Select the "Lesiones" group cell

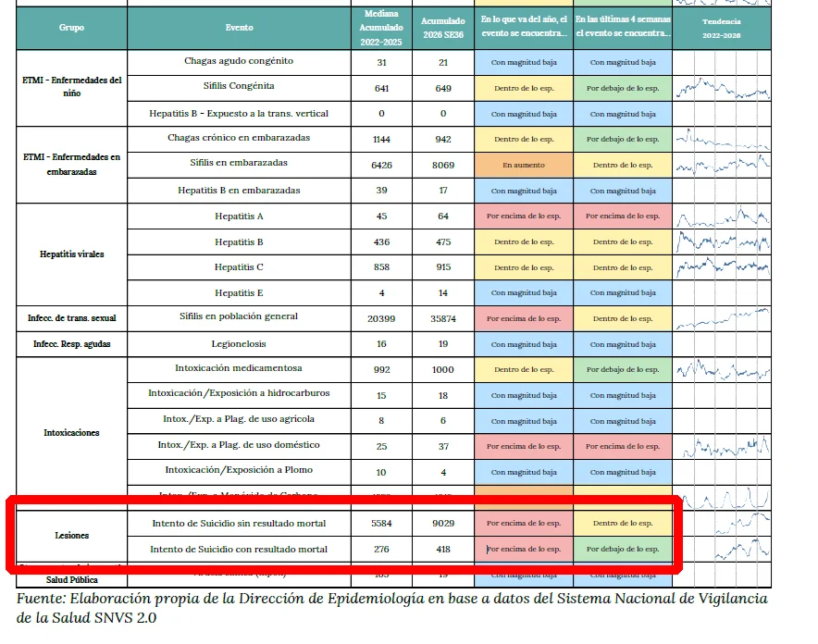[71, 536]
